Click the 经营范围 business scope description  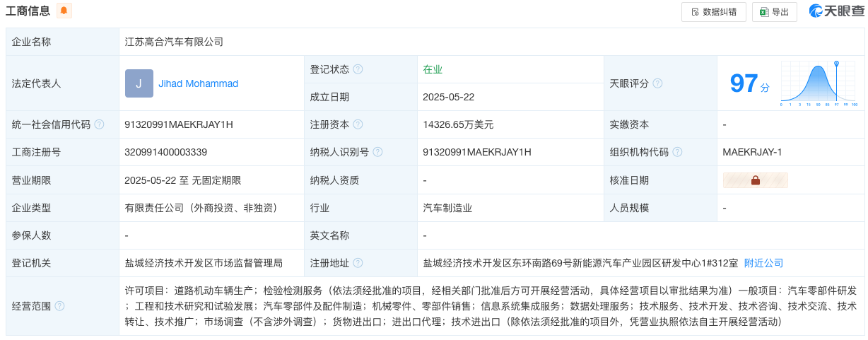(x=491, y=306)
